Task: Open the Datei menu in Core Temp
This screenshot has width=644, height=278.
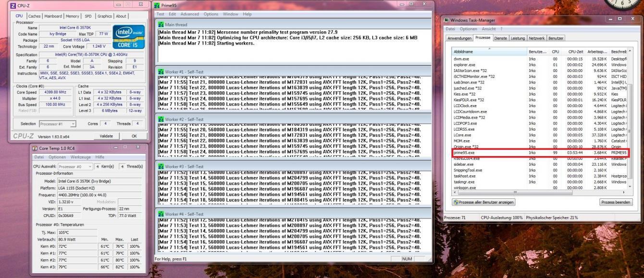Action: pos(39,157)
